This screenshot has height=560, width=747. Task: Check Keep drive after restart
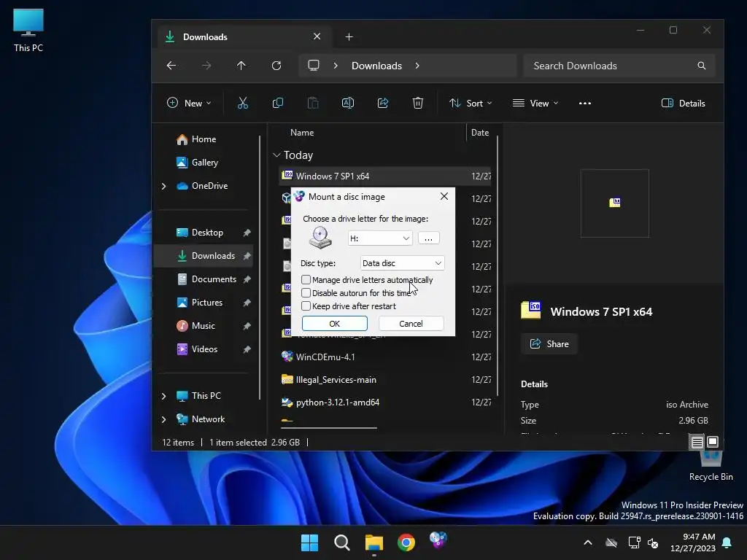(x=306, y=306)
